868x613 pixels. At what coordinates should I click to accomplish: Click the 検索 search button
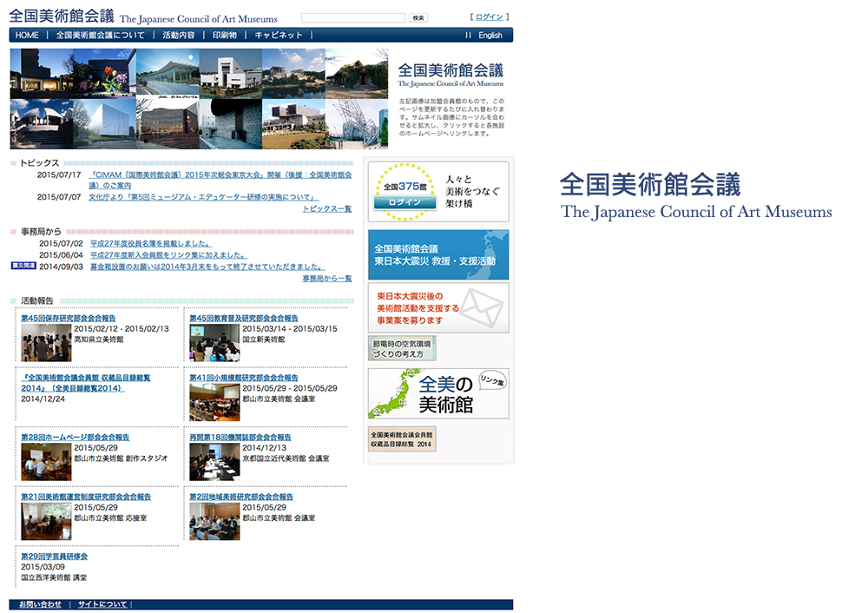(x=418, y=17)
